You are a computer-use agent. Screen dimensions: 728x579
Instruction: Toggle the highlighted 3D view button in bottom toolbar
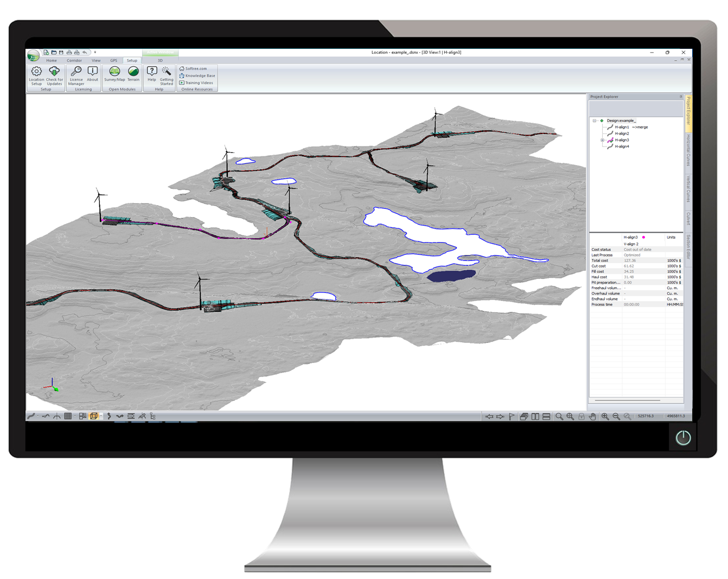click(94, 416)
